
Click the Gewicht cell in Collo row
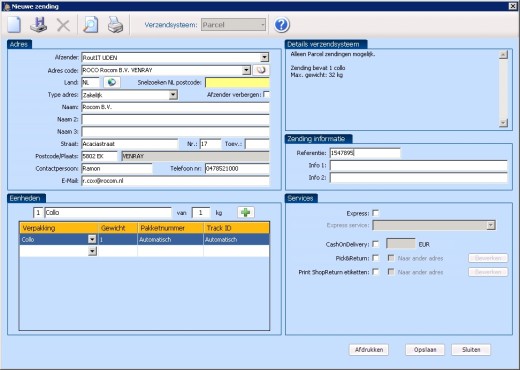click(118, 239)
